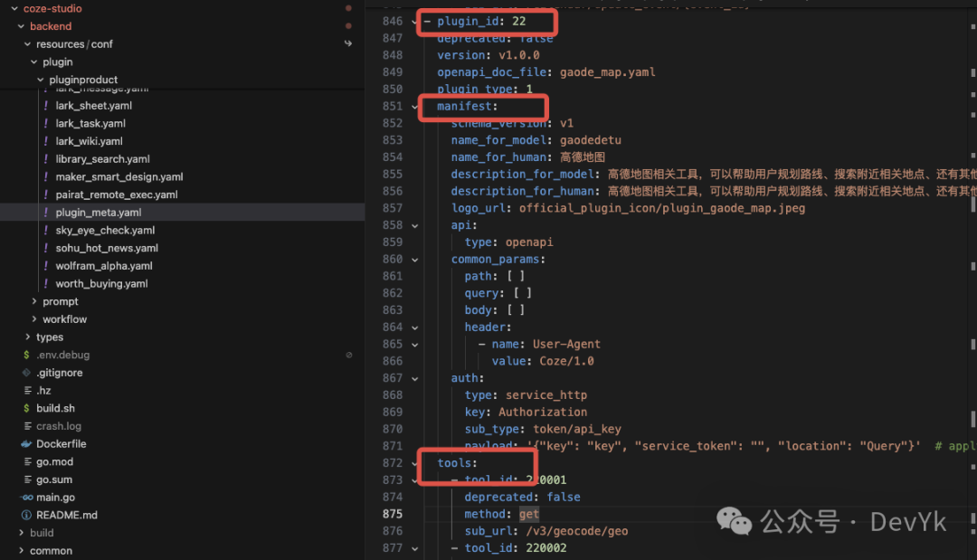Fold the auth block at line 867

[x=414, y=378]
